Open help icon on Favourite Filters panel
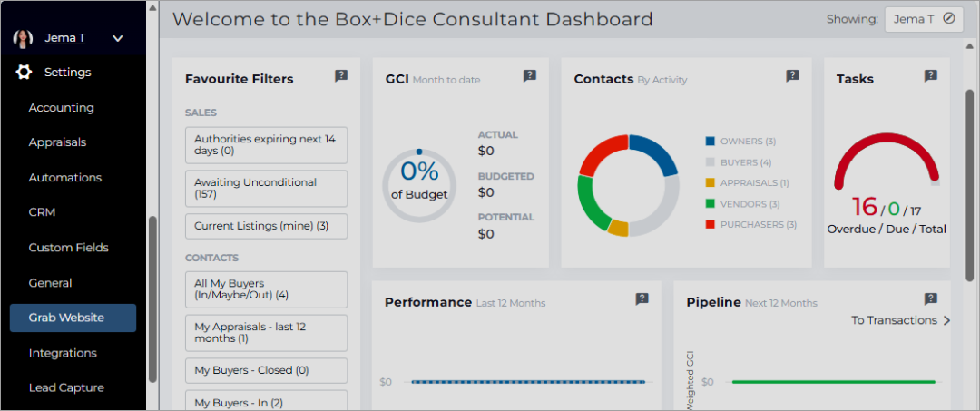Image resolution: width=980 pixels, height=411 pixels. (x=341, y=76)
